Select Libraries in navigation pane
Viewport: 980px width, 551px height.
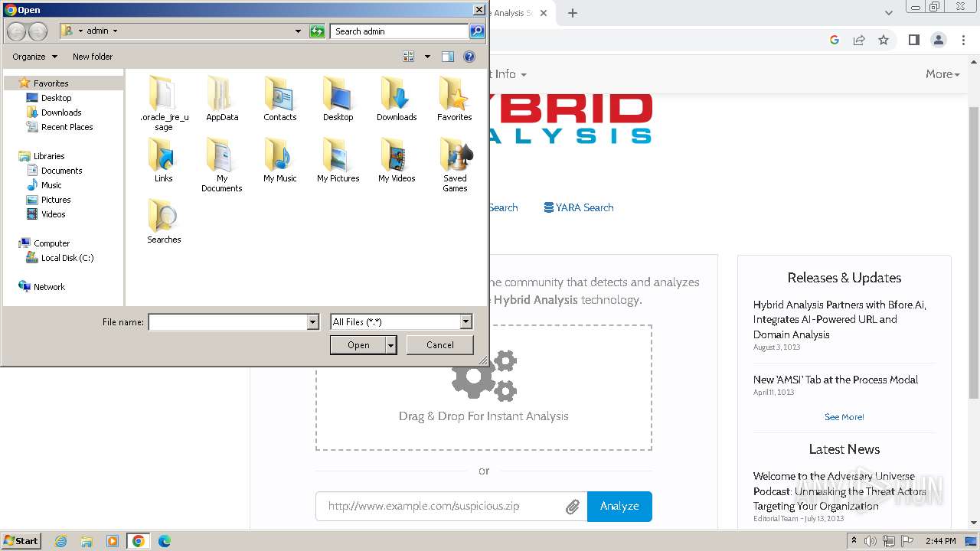[x=49, y=156]
